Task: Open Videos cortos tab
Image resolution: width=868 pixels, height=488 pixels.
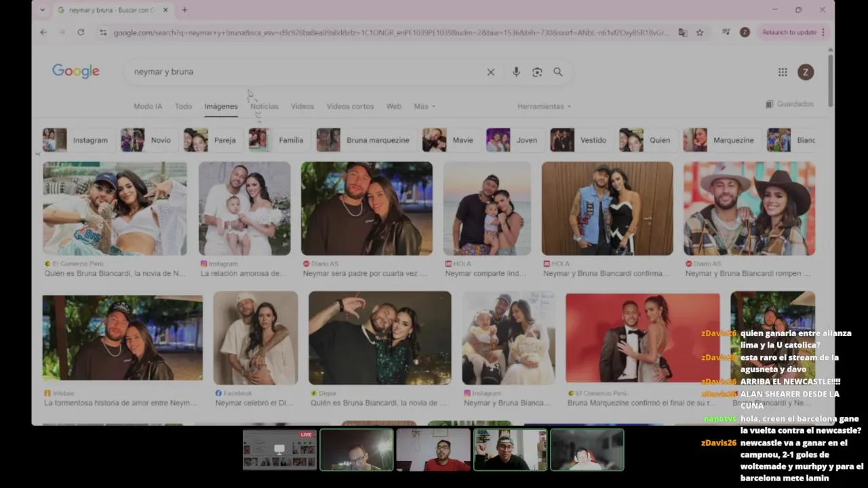Action: coord(350,106)
